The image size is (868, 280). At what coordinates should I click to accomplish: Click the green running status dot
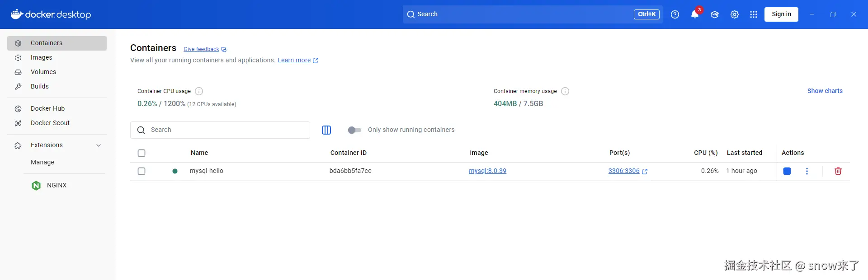[175, 171]
